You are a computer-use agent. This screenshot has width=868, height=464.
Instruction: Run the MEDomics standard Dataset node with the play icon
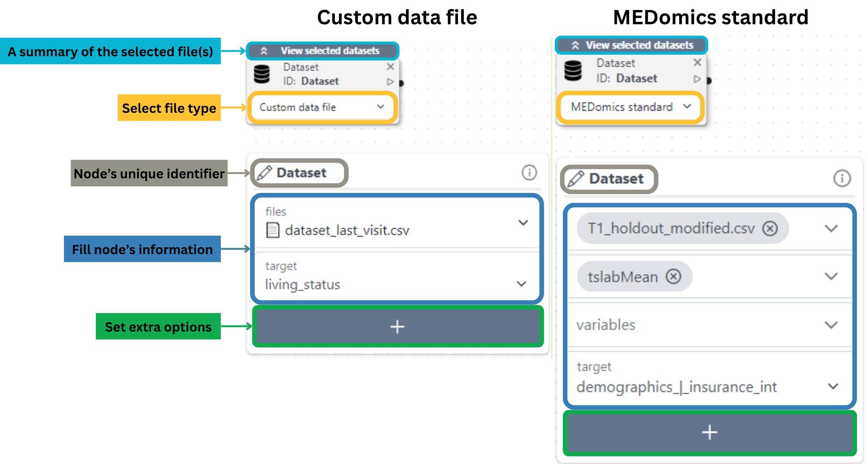point(697,79)
